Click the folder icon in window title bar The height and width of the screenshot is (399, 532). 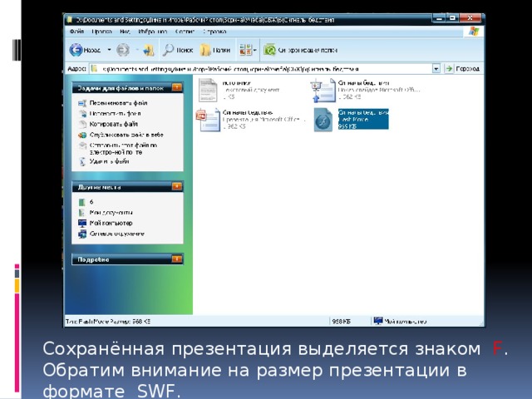point(70,20)
